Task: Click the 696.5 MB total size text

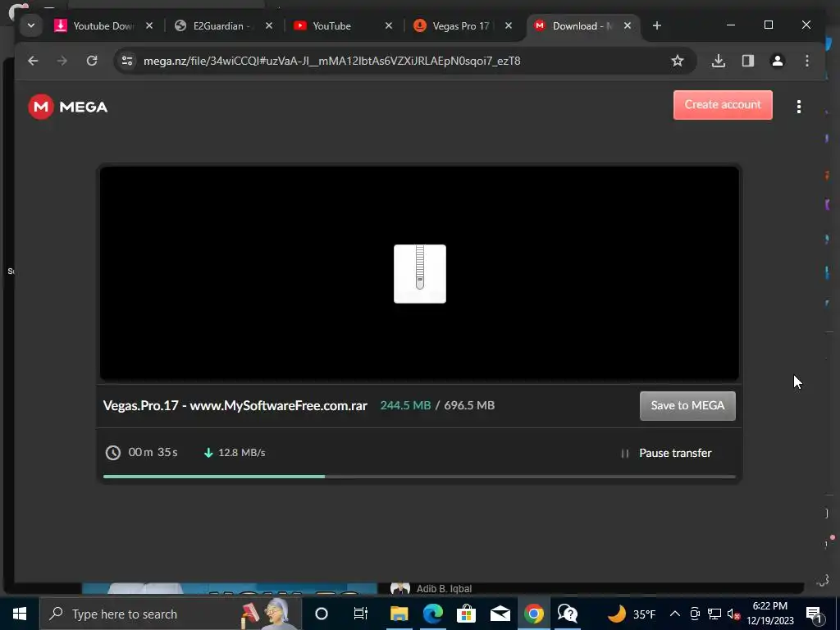Action: tap(469, 405)
